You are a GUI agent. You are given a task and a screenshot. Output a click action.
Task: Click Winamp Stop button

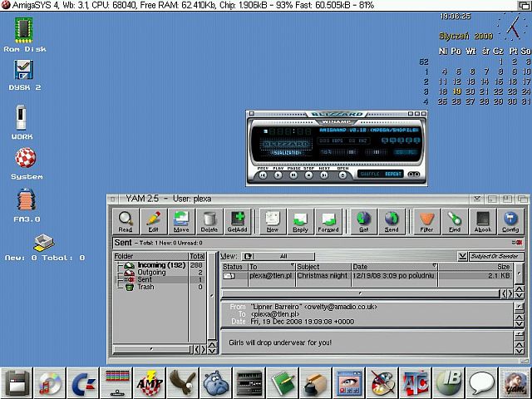(308, 175)
